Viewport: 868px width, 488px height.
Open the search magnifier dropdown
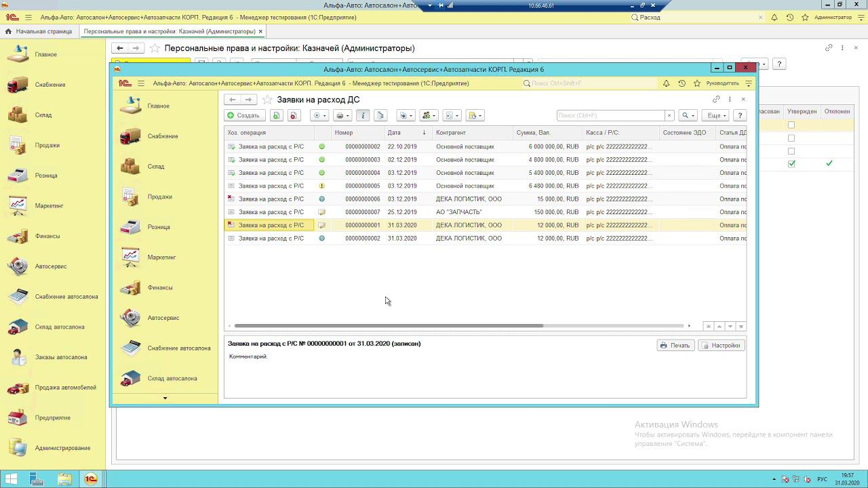[688, 116]
